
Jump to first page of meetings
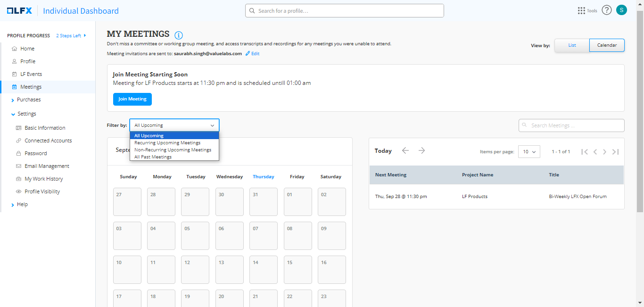click(585, 152)
